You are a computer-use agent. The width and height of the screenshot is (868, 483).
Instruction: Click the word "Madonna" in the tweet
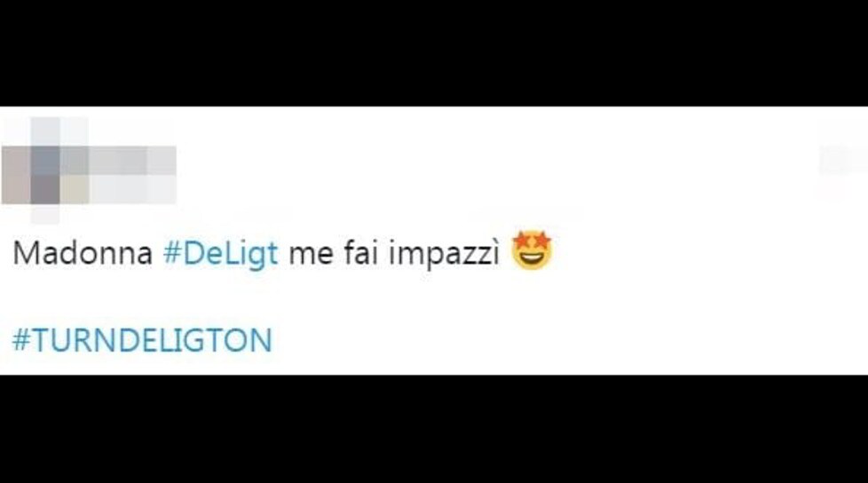pos(83,254)
